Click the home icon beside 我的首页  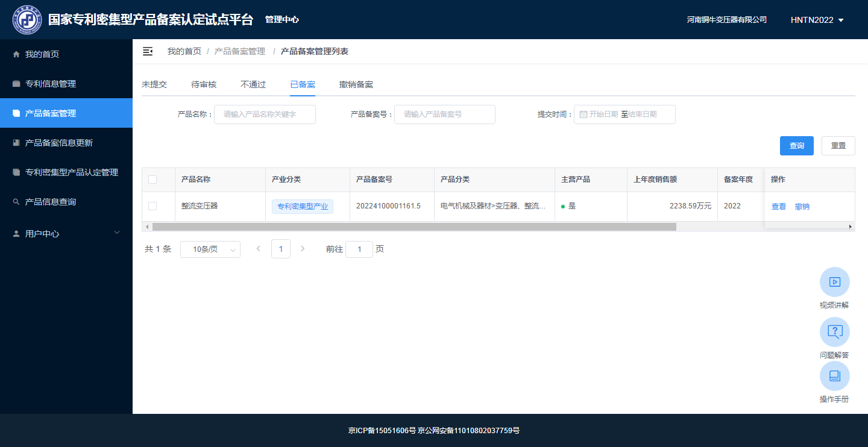click(16, 54)
